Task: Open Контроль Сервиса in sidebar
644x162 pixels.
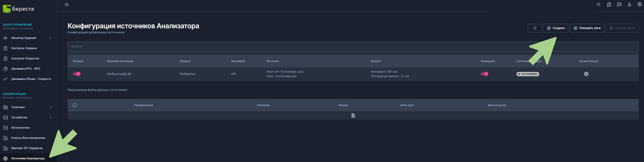Action: (24, 48)
